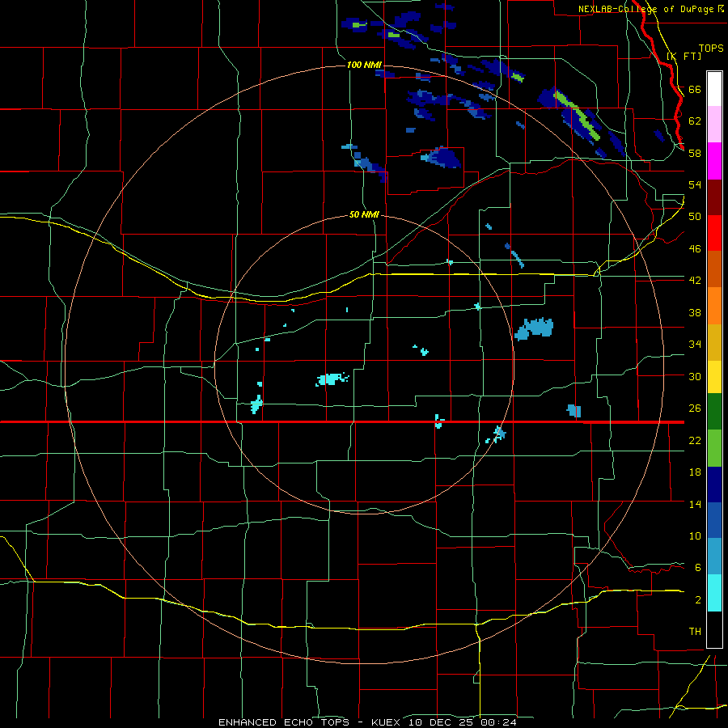Viewport: 728px width, 728px height.
Task: Select the 54 value on legend
Action: pos(695,184)
